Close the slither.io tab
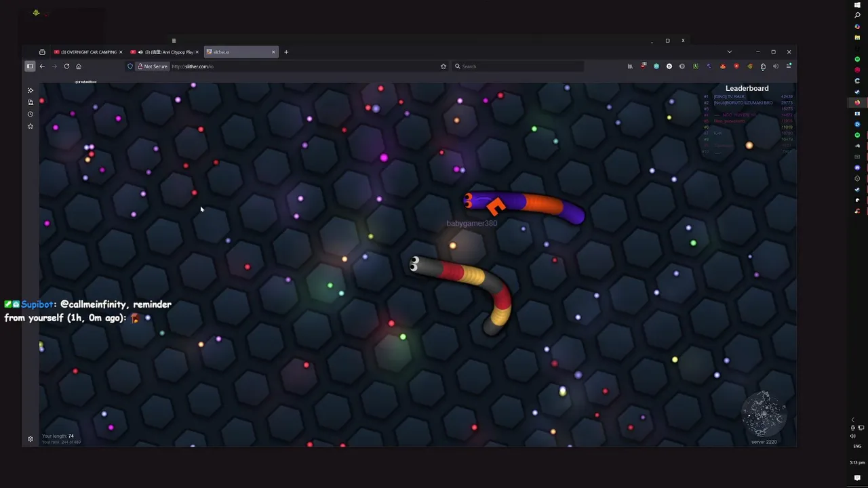 point(273,52)
